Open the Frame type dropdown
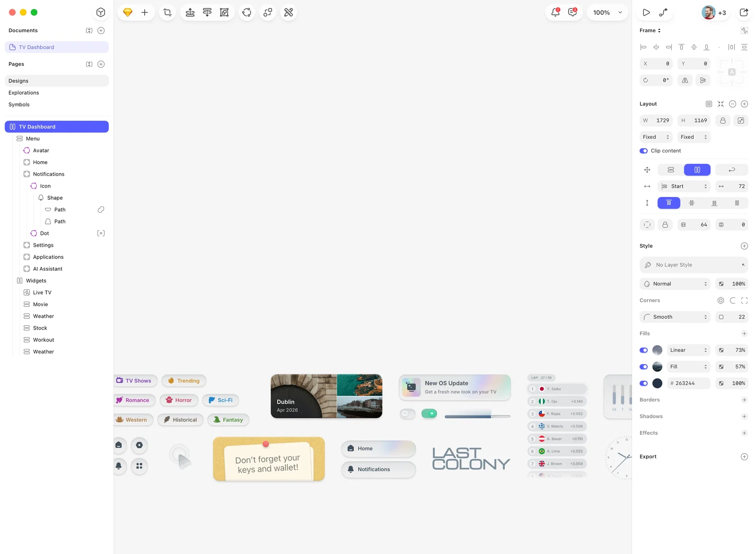Image resolution: width=756 pixels, height=554 pixels. 650,30
